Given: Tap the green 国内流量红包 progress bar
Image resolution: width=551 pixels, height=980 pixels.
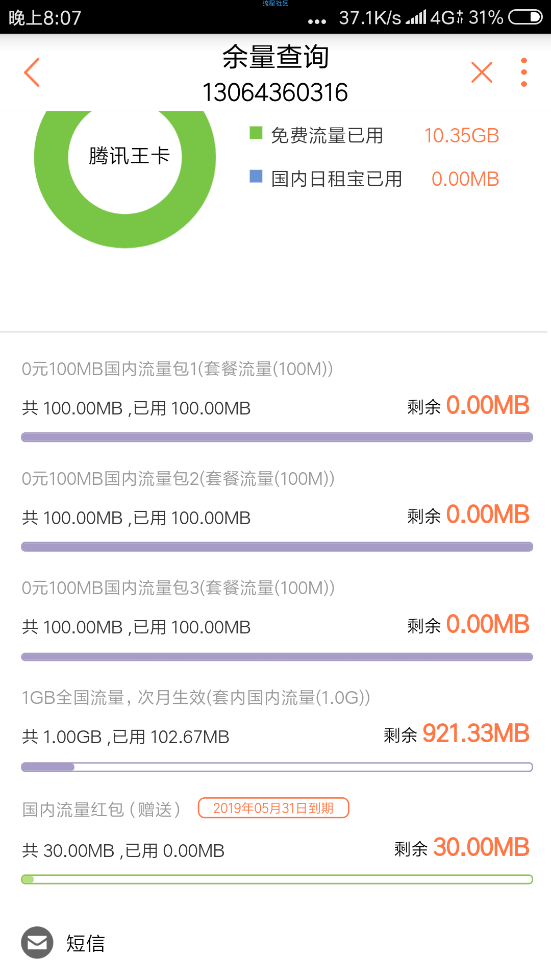Looking at the screenshot, I should pyautogui.click(x=277, y=879).
